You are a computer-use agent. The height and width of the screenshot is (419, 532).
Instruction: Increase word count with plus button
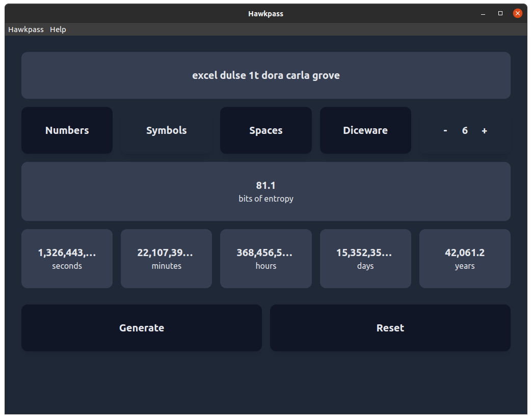click(485, 130)
